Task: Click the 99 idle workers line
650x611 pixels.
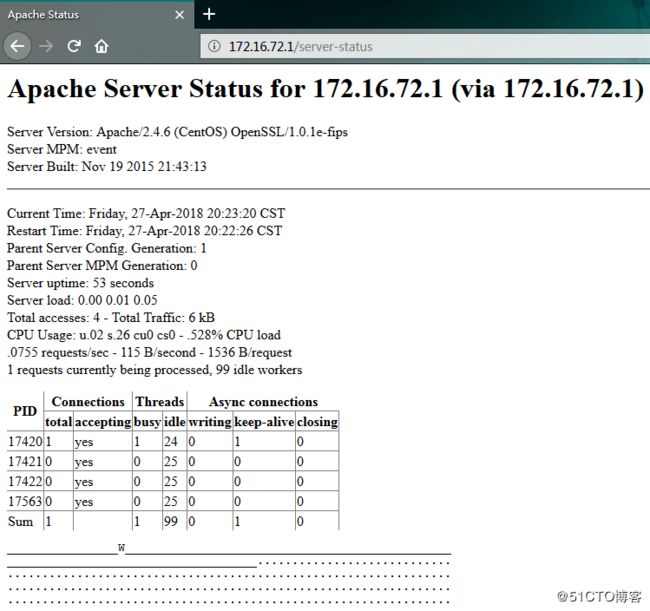Action: coord(155,370)
